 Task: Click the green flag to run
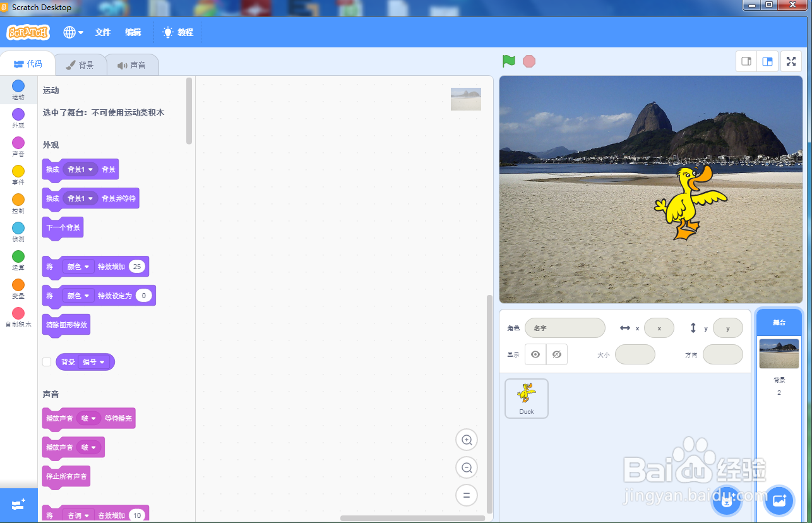point(509,61)
